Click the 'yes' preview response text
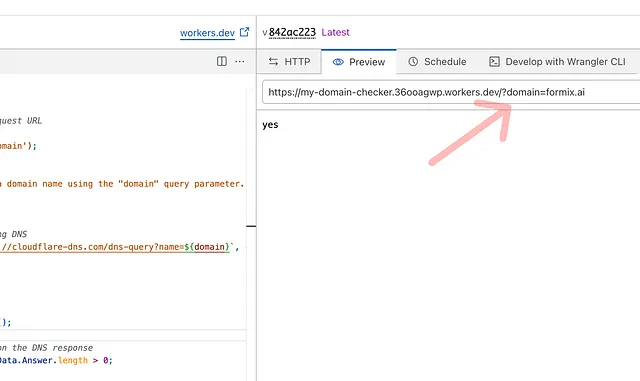 pos(270,125)
